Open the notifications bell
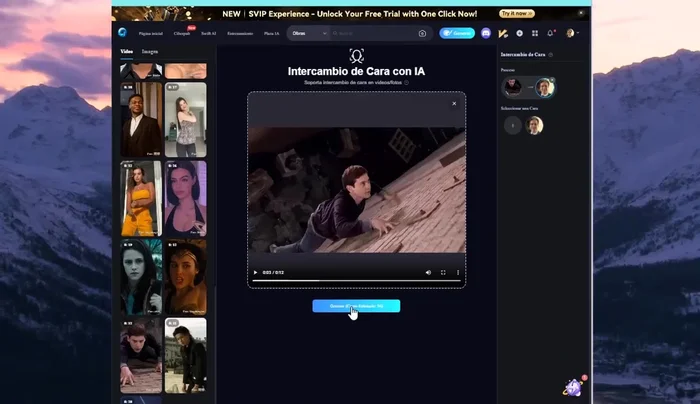This screenshot has width=700, height=404. pos(550,33)
